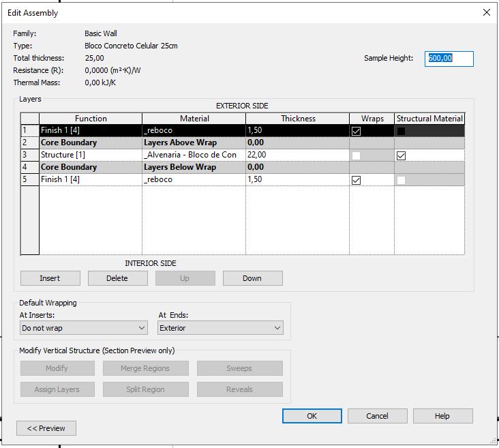Click the Reveals button

[240, 389]
